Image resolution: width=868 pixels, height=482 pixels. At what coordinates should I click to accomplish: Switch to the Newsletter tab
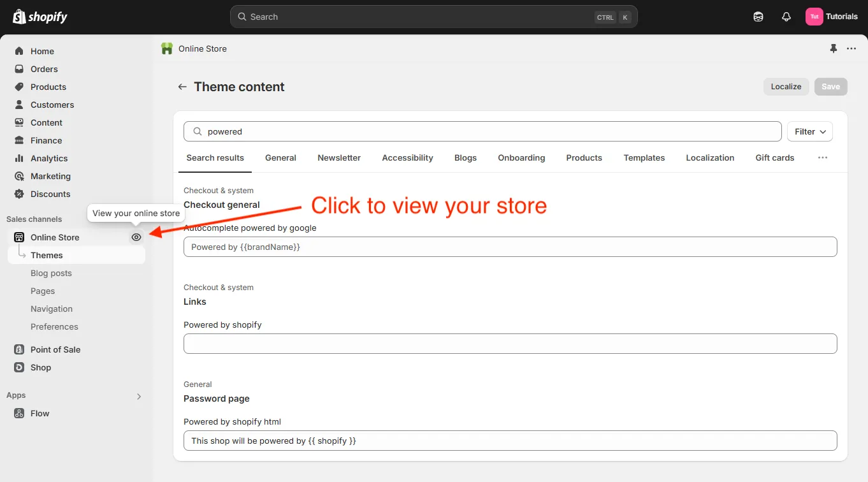click(x=338, y=157)
